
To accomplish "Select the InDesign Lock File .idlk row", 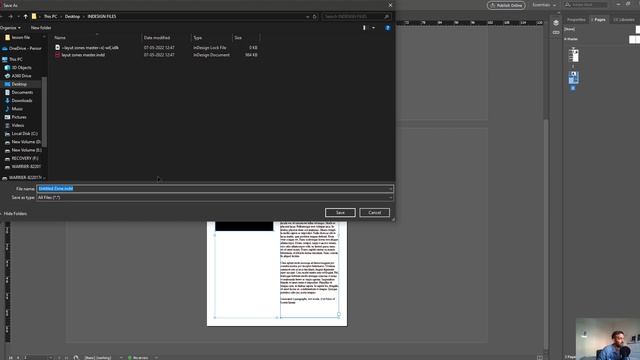I will 156,48.
